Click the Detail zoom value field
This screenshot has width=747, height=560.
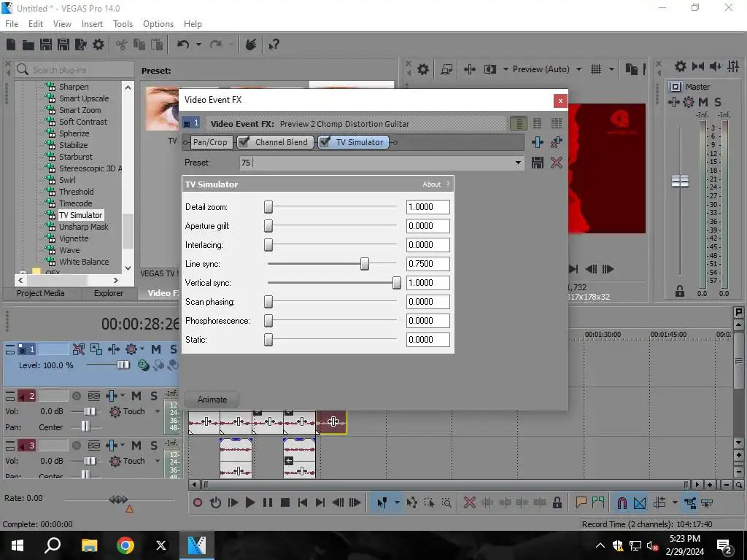[x=427, y=207]
